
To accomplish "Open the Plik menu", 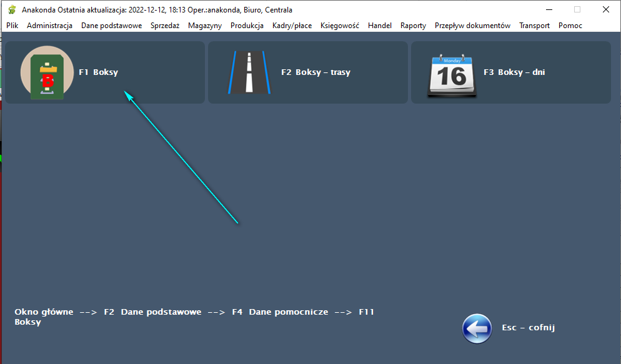I will point(12,26).
